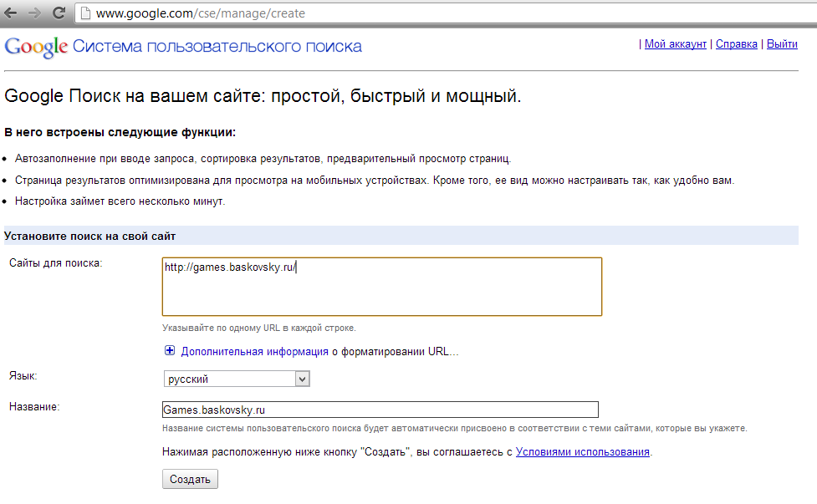Image resolution: width=817 pixels, height=504 pixels.
Task: Click the address bar URL www.google.com/cse/manage/create
Action: [x=201, y=13]
